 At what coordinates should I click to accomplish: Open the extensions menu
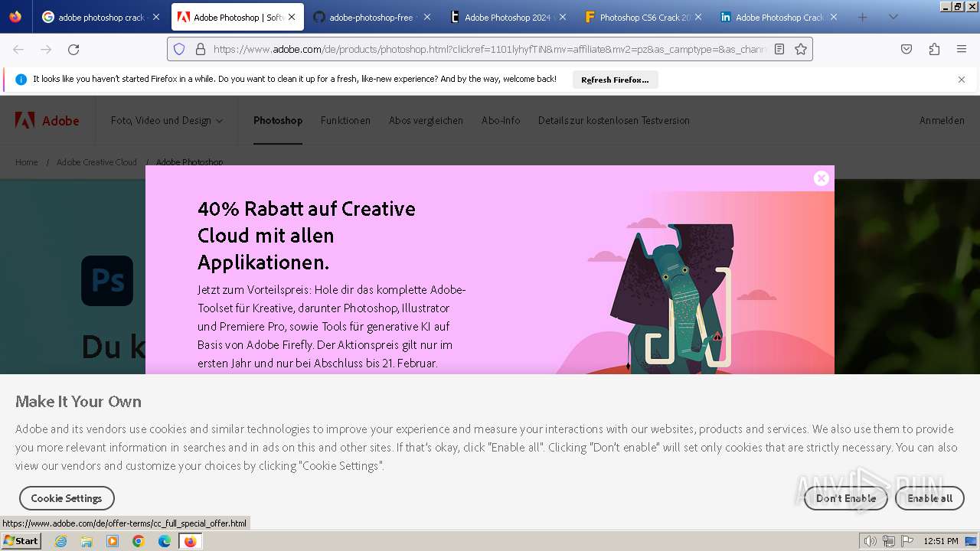pyautogui.click(x=934, y=49)
